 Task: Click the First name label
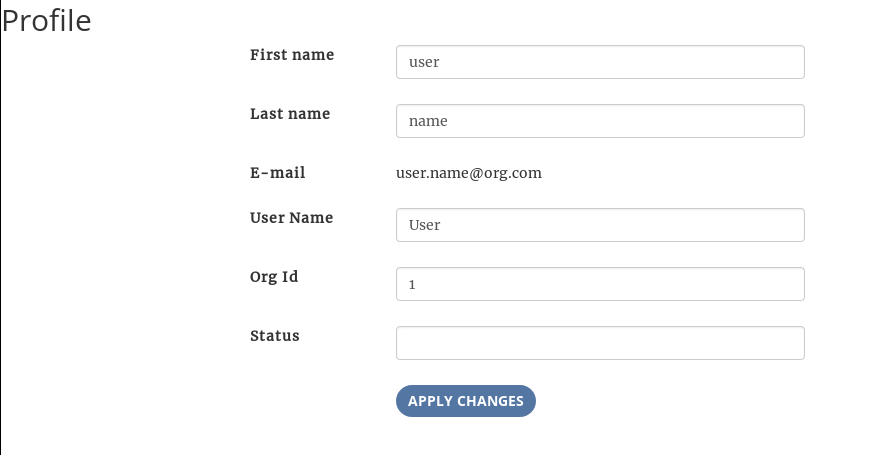(x=292, y=55)
